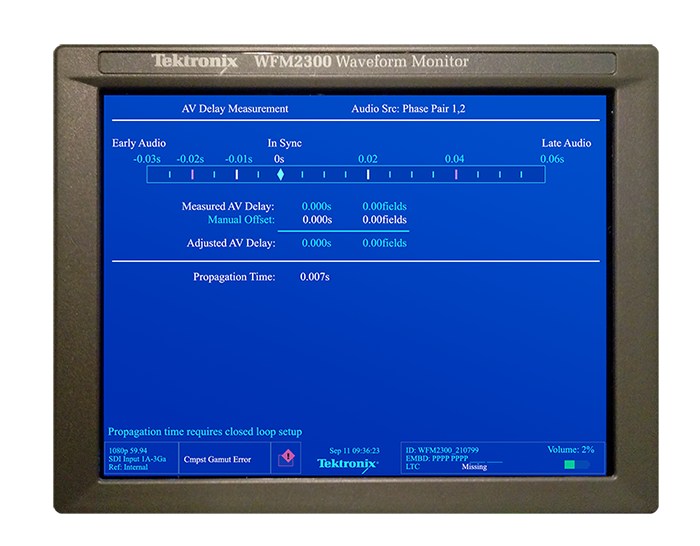
Task: Click the Adjusted AV Delay 0.000s value
Action: pos(317,243)
